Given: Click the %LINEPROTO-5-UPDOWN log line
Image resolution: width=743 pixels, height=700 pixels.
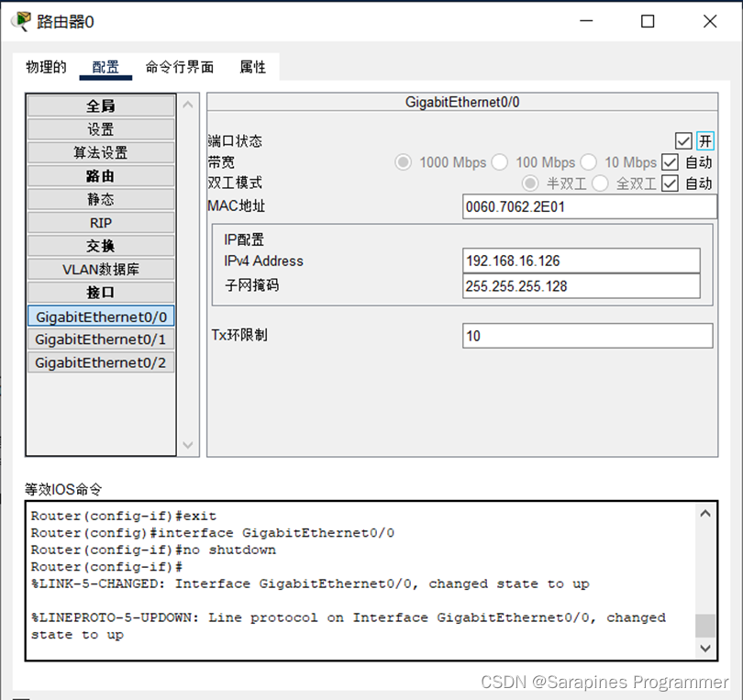Looking at the screenshot, I should (349, 626).
